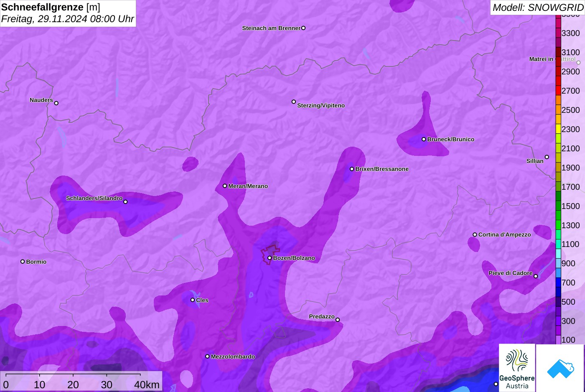Click the Predazzo city marker
The image size is (585, 392).
point(338,320)
